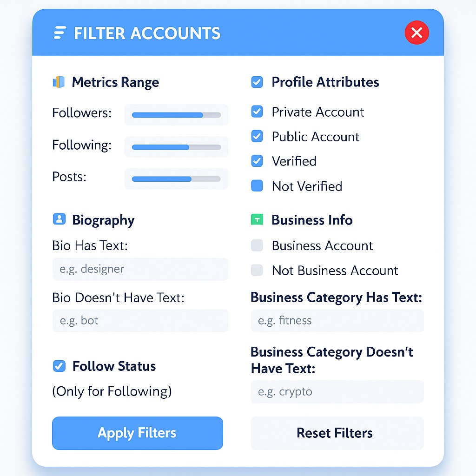Enable the Not Business Account checkbox
The image size is (476, 476).
(x=257, y=270)
